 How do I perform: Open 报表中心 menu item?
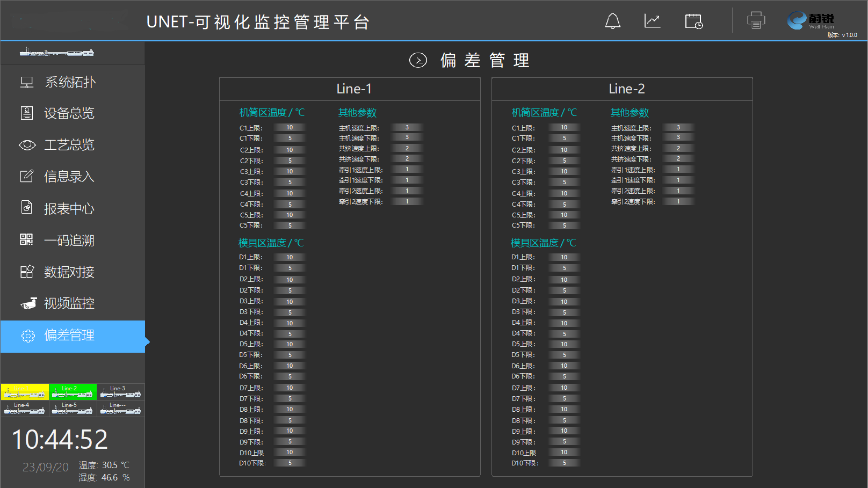[x=69, y=208]
